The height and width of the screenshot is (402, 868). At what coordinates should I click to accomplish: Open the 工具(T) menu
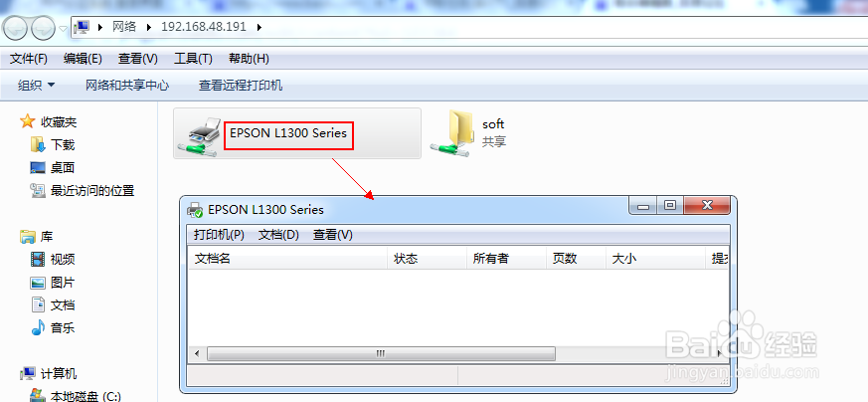click(193, 59)
